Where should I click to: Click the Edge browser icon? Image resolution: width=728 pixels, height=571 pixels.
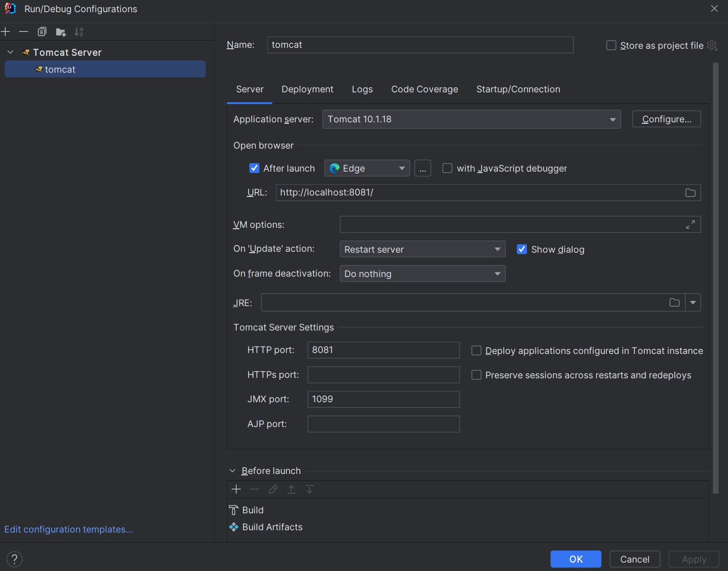(x=334, y=168)
